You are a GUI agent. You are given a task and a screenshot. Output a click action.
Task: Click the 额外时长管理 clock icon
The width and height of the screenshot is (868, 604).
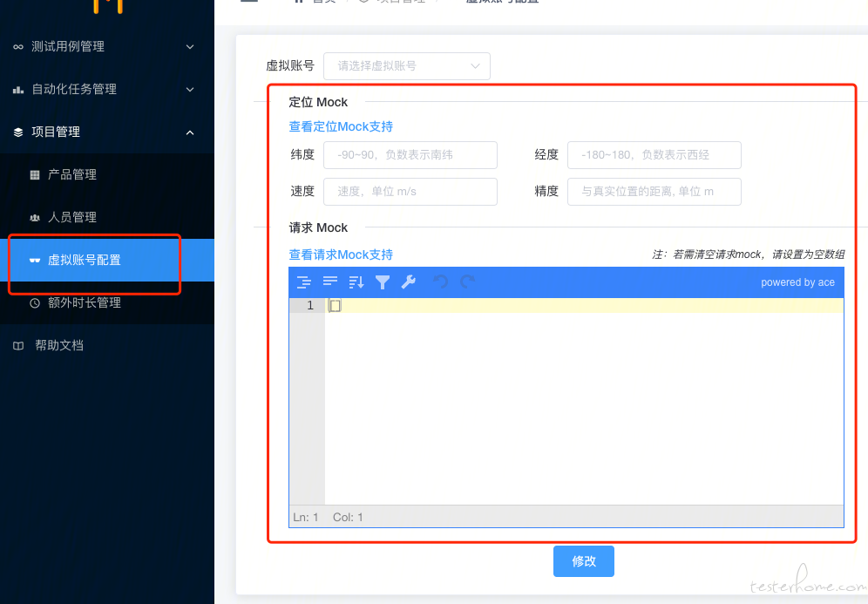point(35,302)
